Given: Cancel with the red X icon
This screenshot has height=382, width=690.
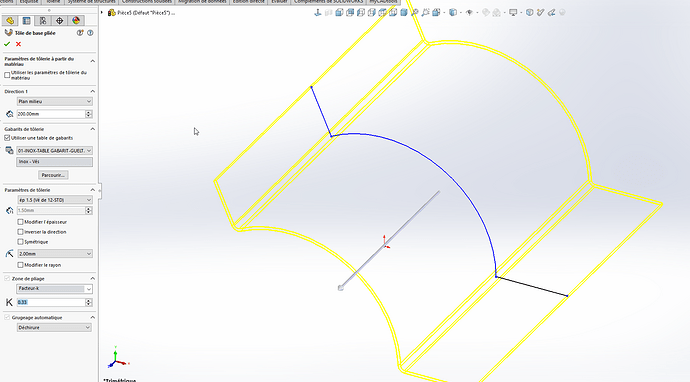Looking at the screenshot, I should tap(18, 44).
